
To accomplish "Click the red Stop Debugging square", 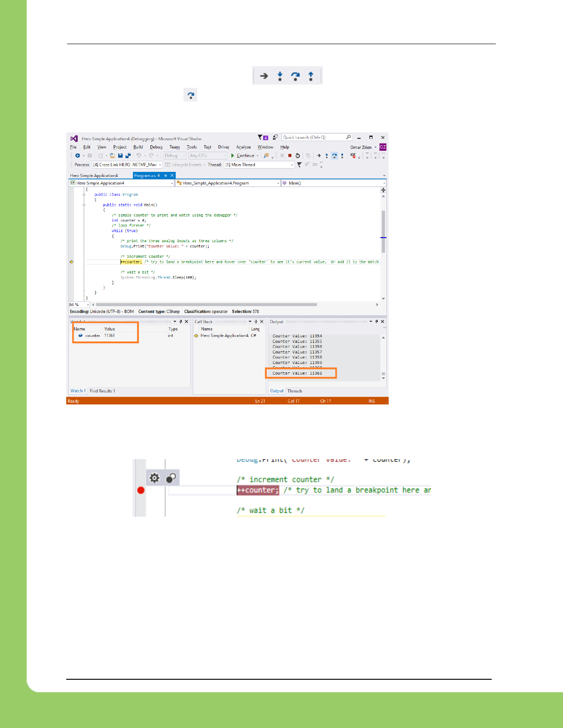I will [290, 156].
